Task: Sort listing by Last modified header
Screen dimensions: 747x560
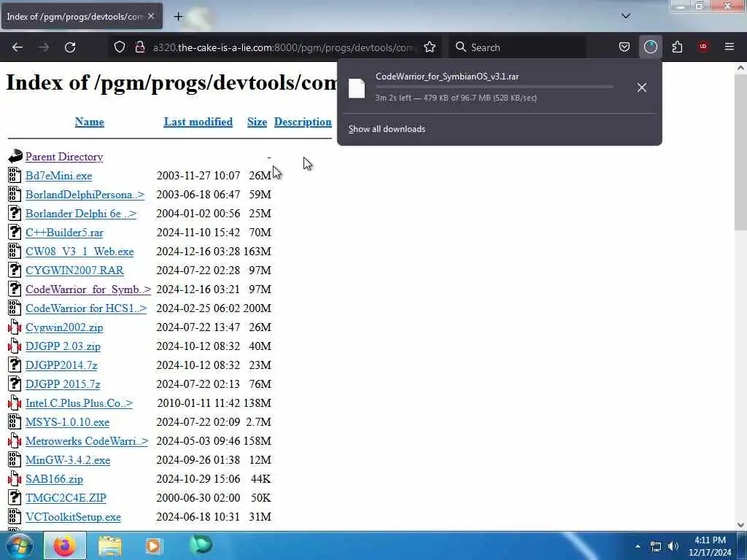Action: (x=198, y=122)
